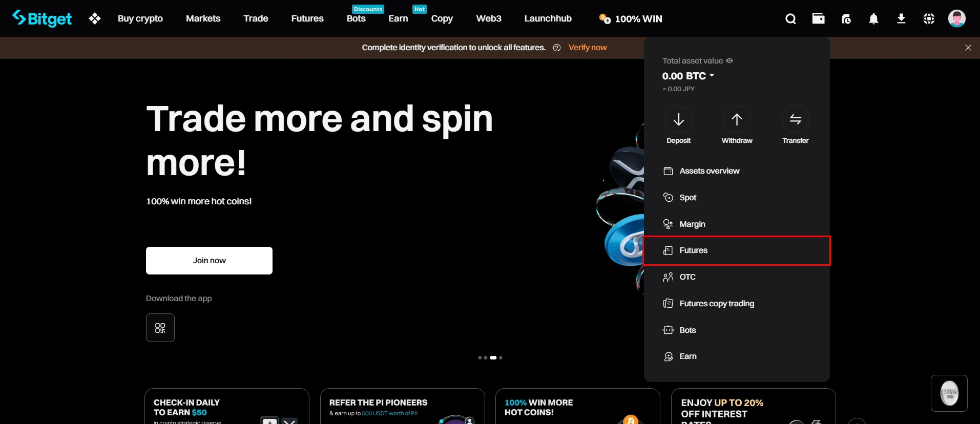Open Trade navigation menu

tap(256, 18)
